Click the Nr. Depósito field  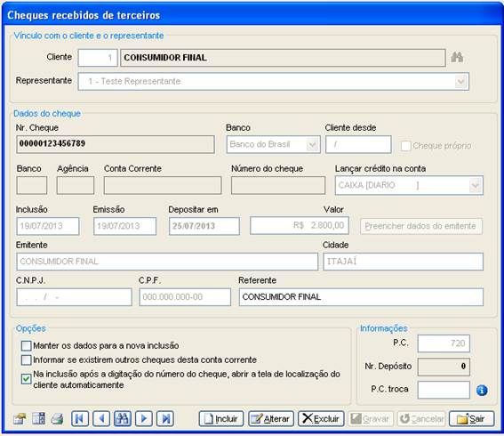click(444, 367)
